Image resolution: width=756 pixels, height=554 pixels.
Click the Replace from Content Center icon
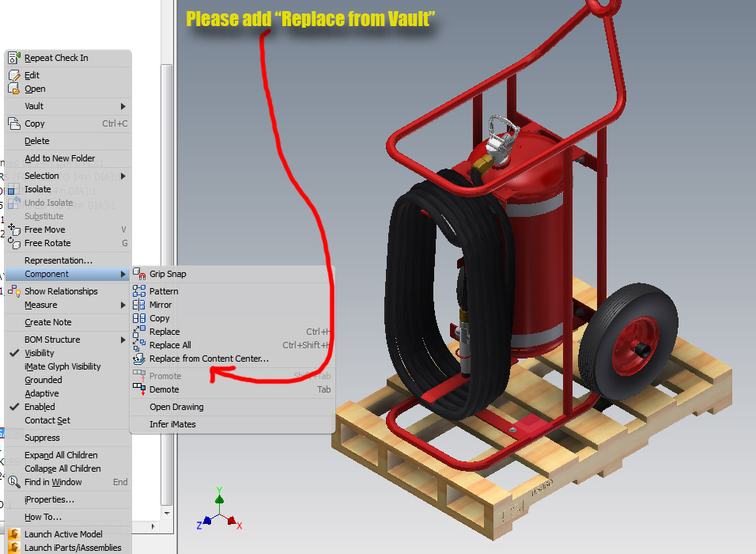[139, 359]
